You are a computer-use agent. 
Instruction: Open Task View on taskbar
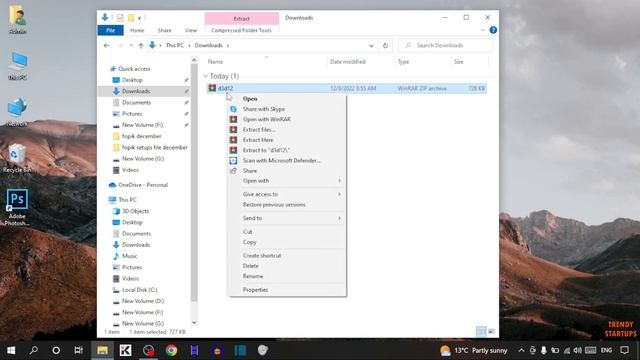78,350
